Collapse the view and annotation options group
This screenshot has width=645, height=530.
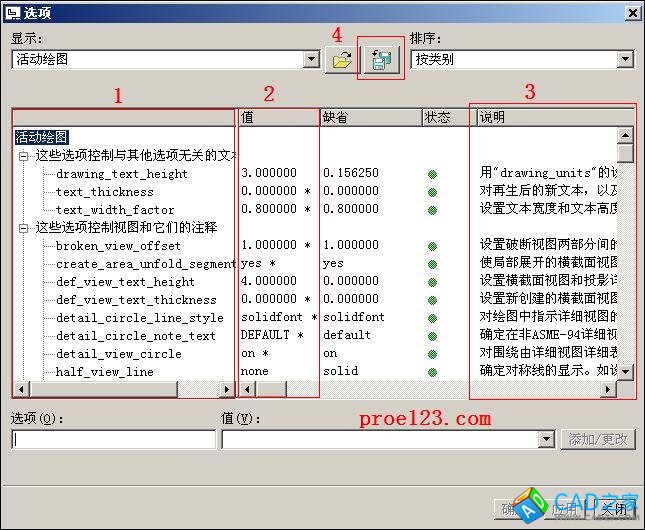pyautogui.click(x=23, y=228)
